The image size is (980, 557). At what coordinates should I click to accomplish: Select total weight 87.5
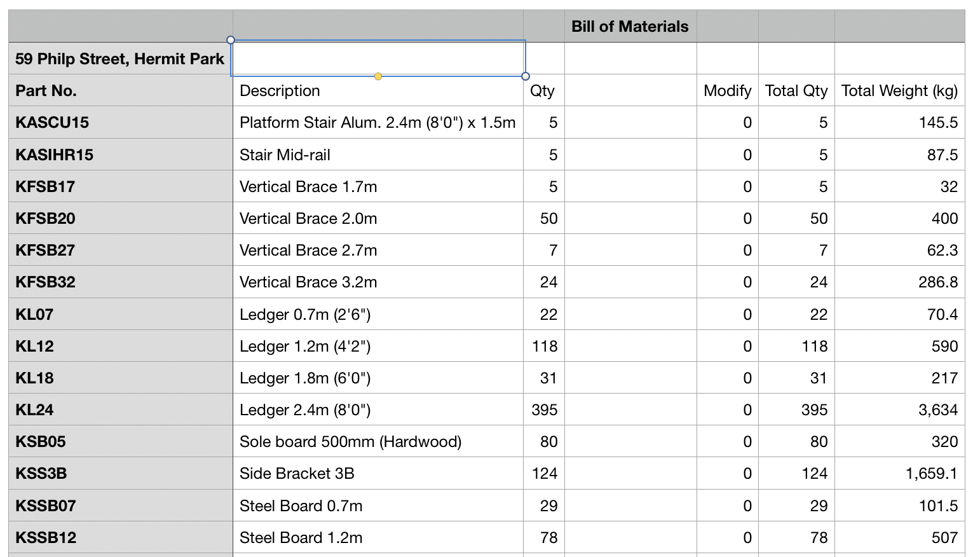[900, 155]
